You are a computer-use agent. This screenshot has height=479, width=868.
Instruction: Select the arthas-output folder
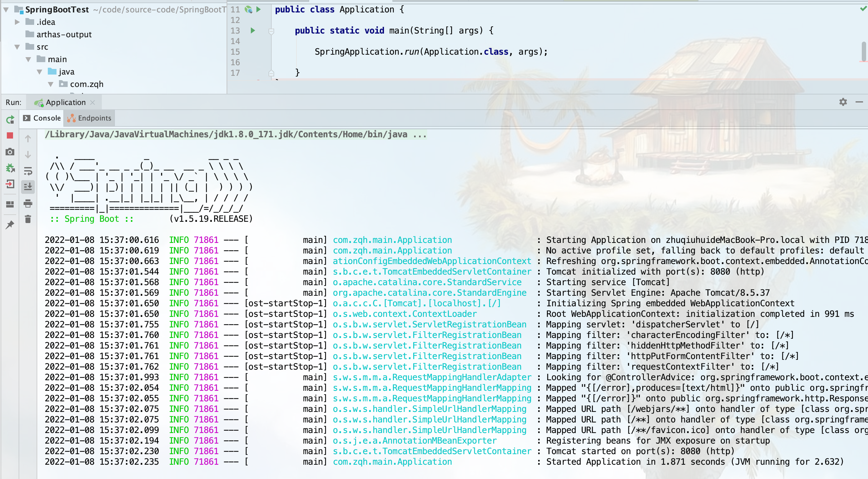64,35
